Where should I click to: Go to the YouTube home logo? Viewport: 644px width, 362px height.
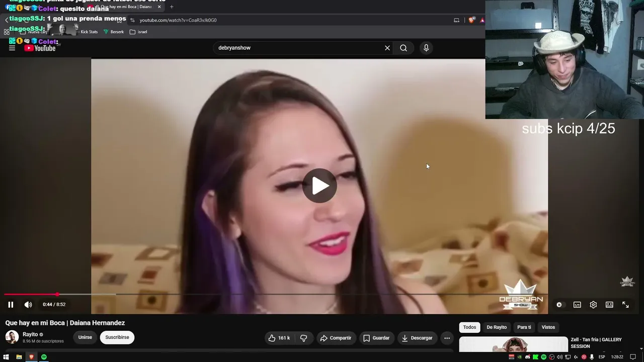(x=40, y=48)
